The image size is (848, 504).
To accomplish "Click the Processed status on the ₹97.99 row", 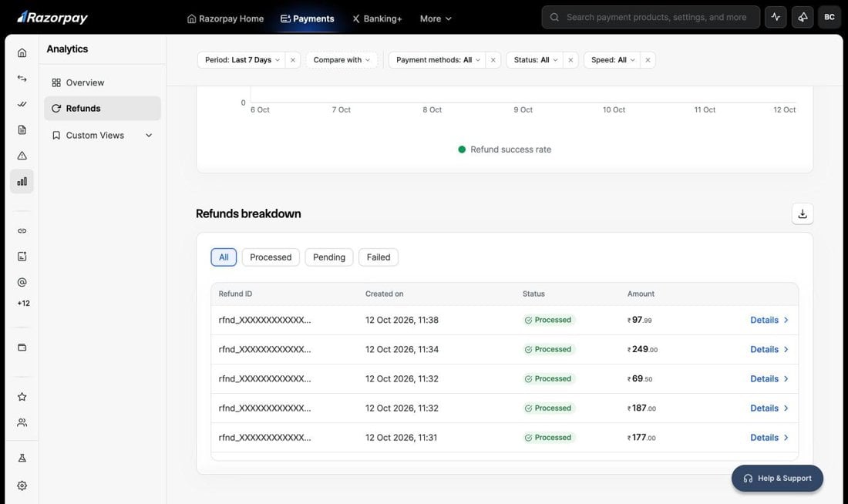I will click(548, 320).
